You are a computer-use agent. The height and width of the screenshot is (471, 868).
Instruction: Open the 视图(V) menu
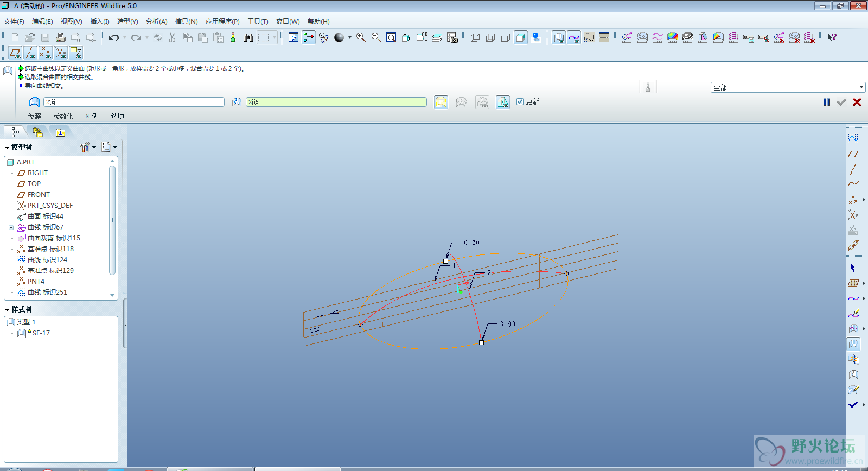pyautogui.click(x=71, y=22)
